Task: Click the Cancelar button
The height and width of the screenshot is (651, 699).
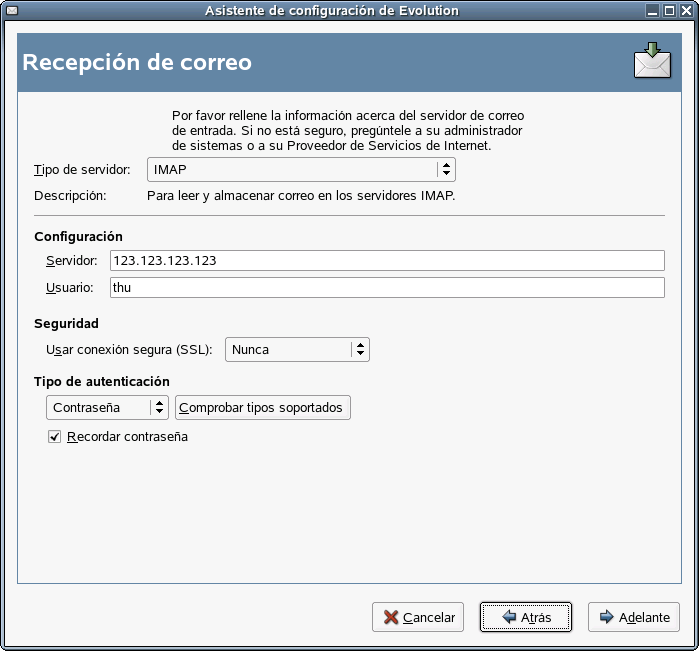Action: coord(418,617)
